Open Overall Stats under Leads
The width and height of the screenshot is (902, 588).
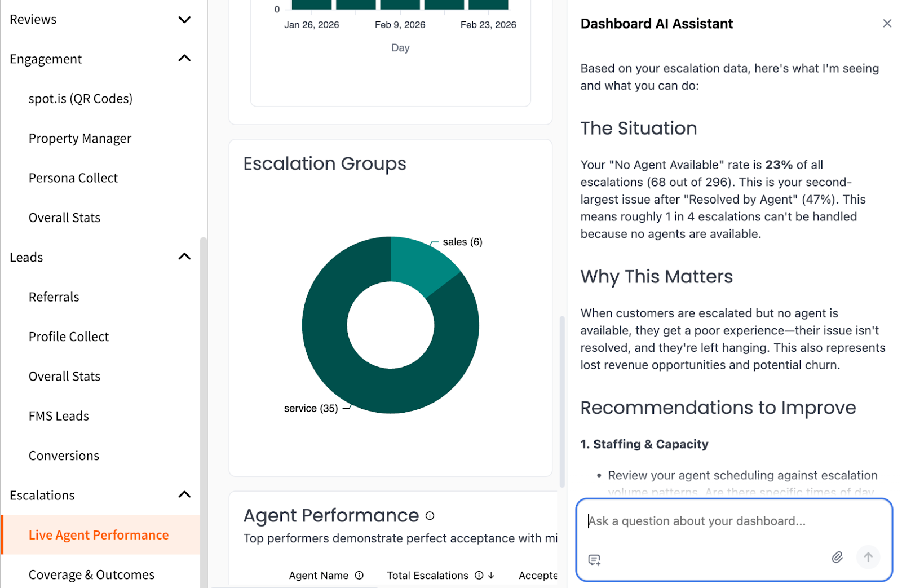(x=64, y=376)
